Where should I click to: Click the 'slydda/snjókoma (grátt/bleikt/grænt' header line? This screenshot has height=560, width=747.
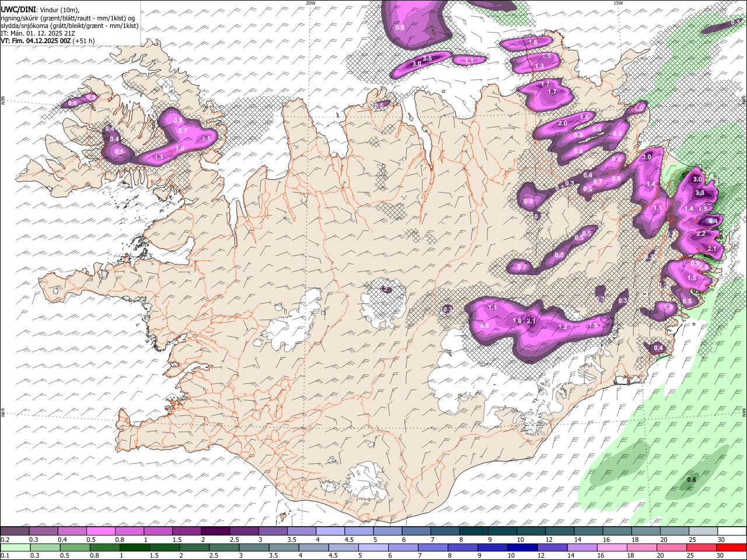click(69, 26)
